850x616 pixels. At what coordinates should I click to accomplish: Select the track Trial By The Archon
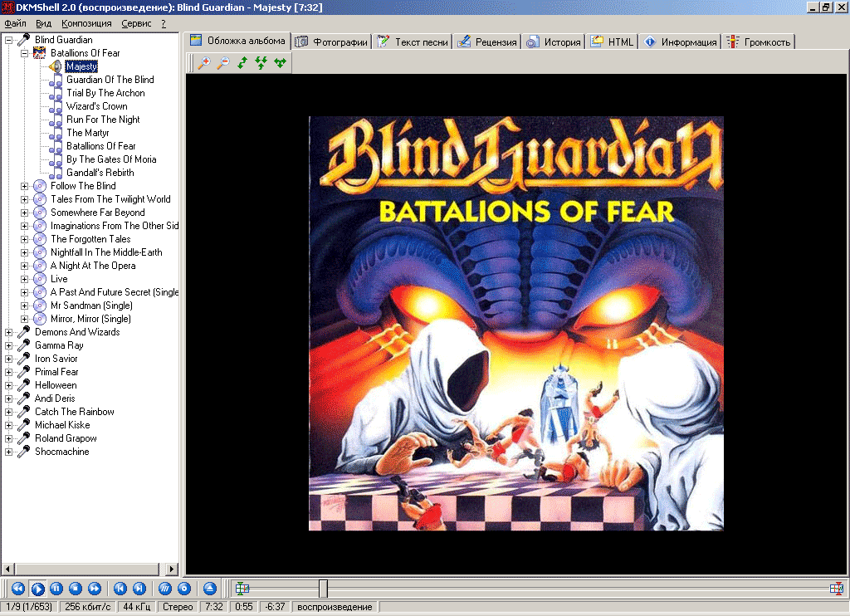tap(105, 93)
